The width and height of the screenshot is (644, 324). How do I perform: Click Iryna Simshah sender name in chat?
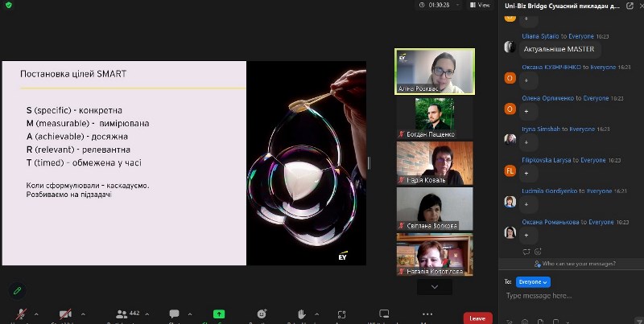(x=541, y=129)
